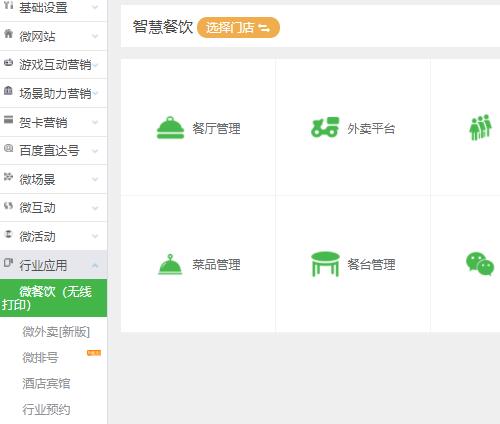Image resolution: width=500 pixels, height=424 pixels.
Task: Collapse the 行业应用 chevron
Action: pos(95,265)
